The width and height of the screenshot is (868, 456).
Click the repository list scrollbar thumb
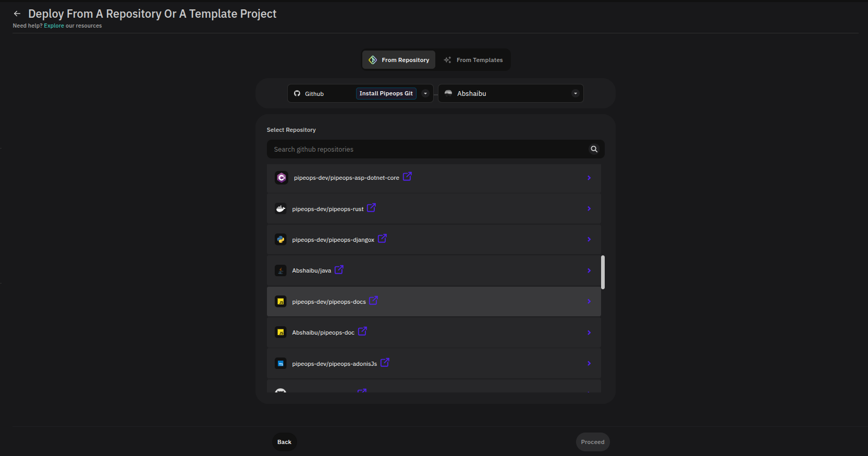(603, 272)
